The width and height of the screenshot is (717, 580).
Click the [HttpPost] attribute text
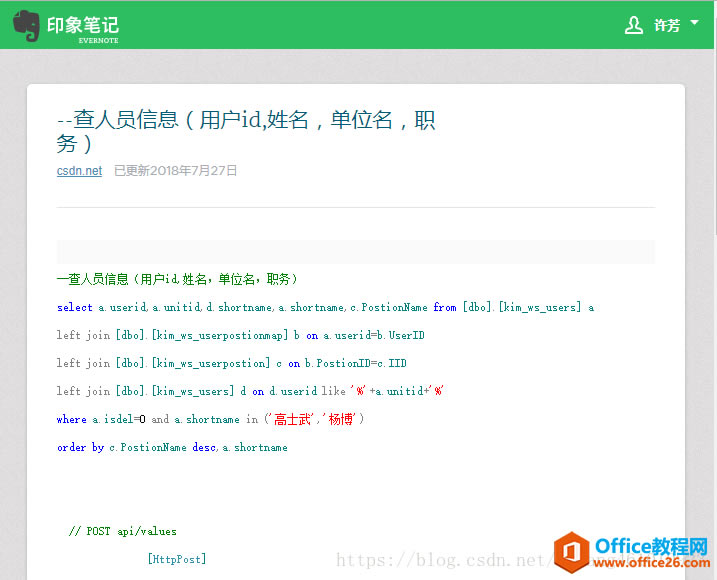point(177,559)
